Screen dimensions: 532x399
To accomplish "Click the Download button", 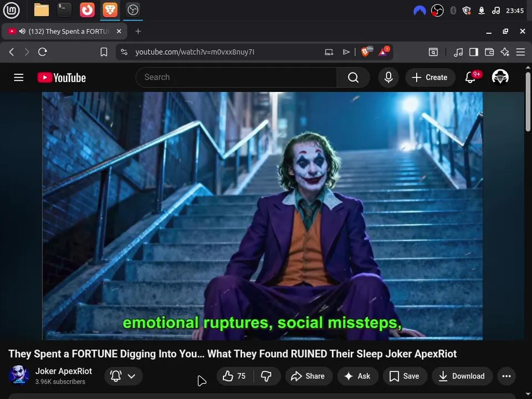I will pos(462,376).
